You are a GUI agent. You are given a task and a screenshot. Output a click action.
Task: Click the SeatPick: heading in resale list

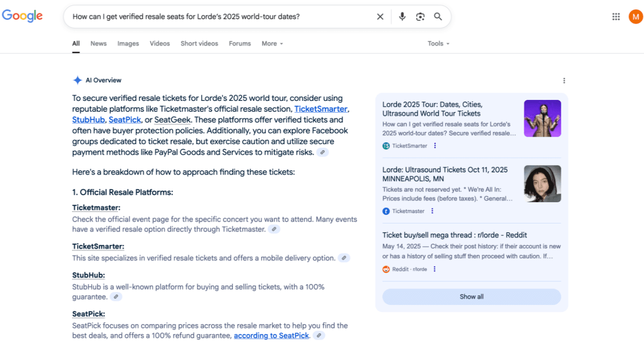89,313
